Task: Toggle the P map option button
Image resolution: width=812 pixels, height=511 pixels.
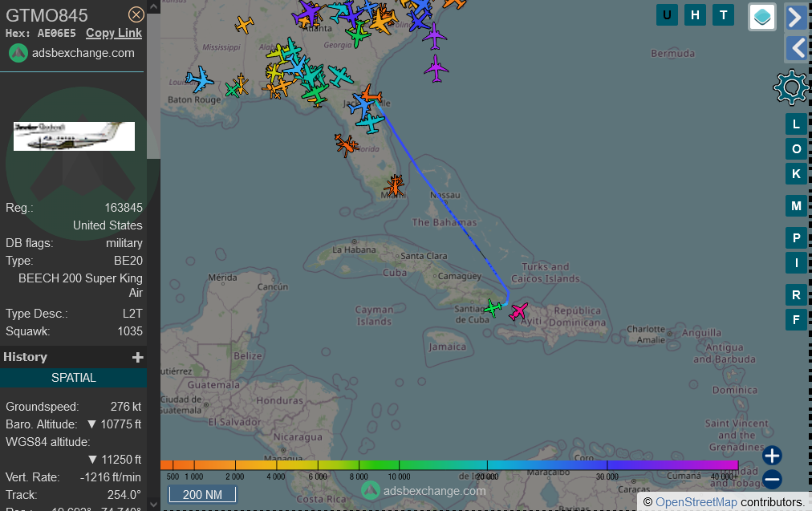Action: pyautogui.click(x=796, y=238)
